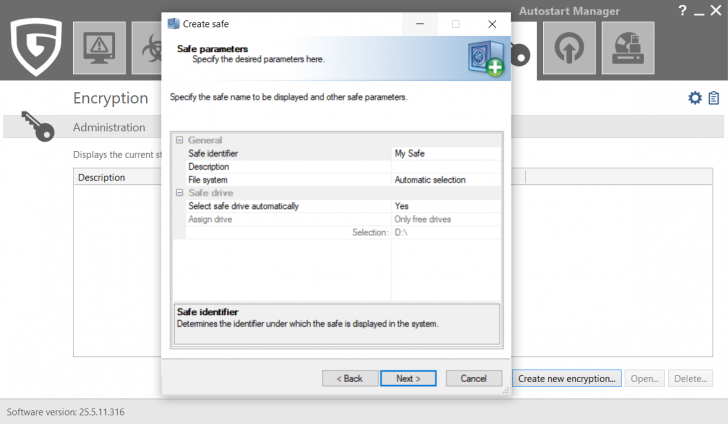Edit the Safe identifier value My Safe
The height and width of the screenshot is (424, 728).
(x=446, y=153)
